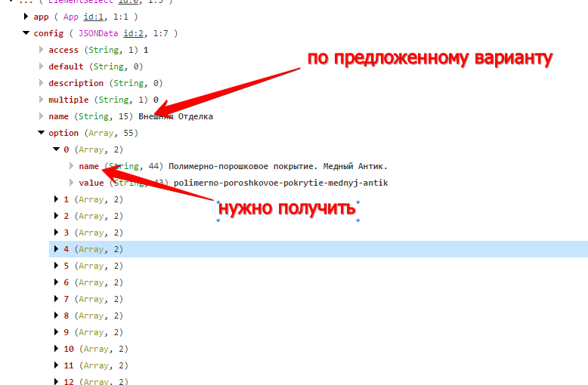Screen dimensions: 588x385
Task: Select the 'value' key label
Action: pyautogui.click(x=91, y=183)
